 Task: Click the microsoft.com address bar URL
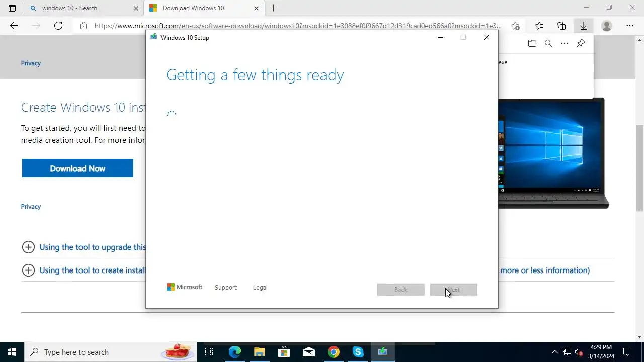[x=298, y=26]
